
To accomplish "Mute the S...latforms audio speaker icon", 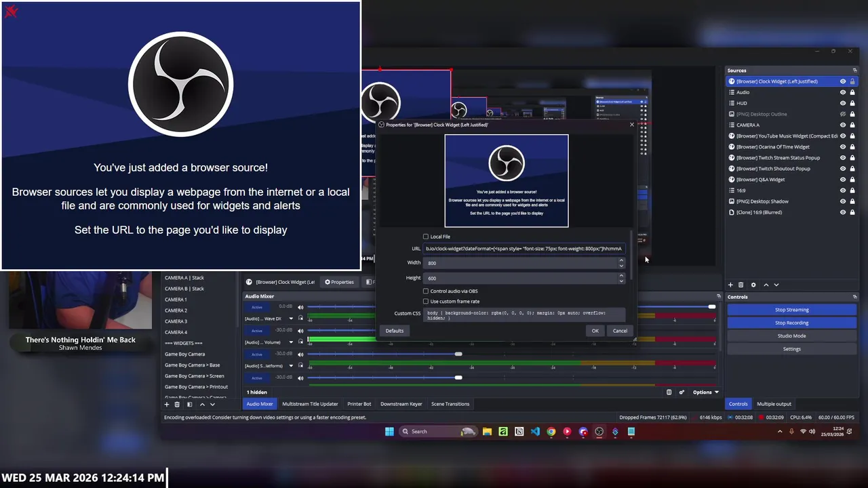I will click(300, 354).
